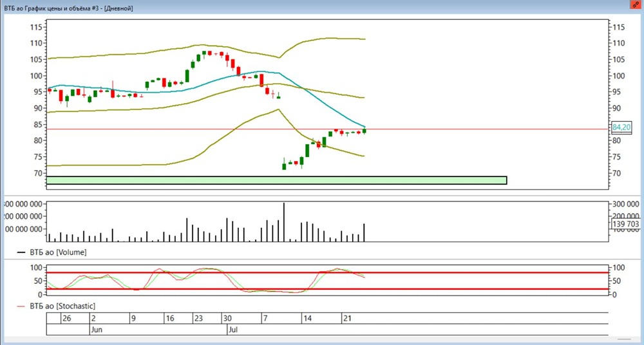This screenshot has width=644, height=345.
Task: Click the 84,20 current price label
Action: tap(621, 127)
